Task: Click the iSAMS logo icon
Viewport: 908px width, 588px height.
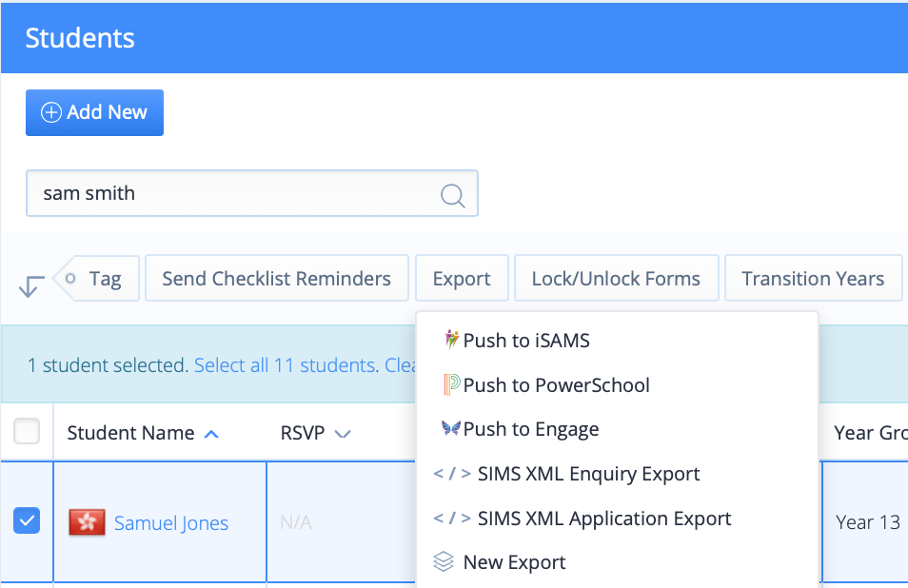Action: (451, 339)
